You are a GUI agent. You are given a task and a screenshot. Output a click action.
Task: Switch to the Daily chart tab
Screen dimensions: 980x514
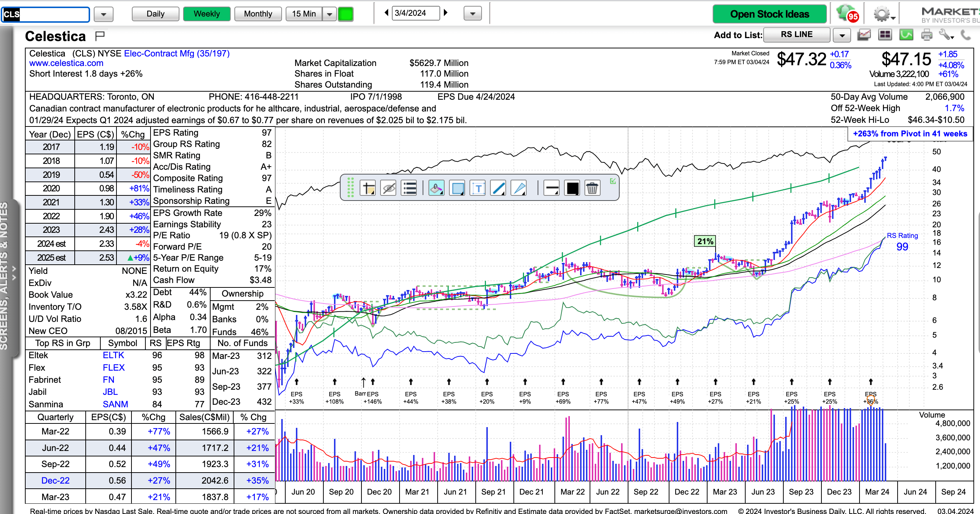(x=155, y=14)
